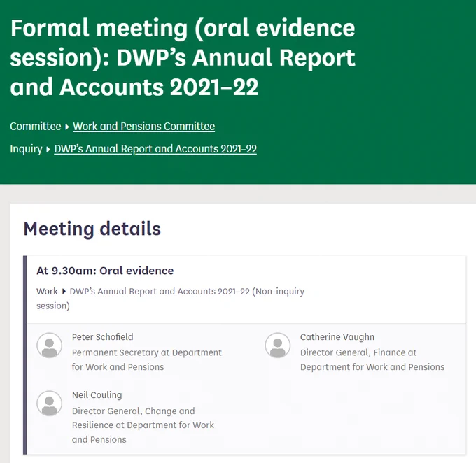
Task: Select the name Peter Schofield
Action: (103, 337)
